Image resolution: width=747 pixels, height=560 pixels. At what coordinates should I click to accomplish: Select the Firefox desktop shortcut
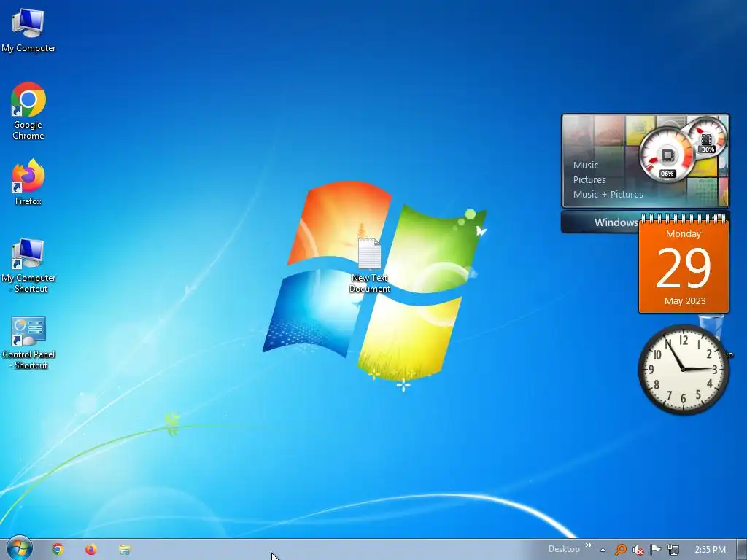[28, 182]
